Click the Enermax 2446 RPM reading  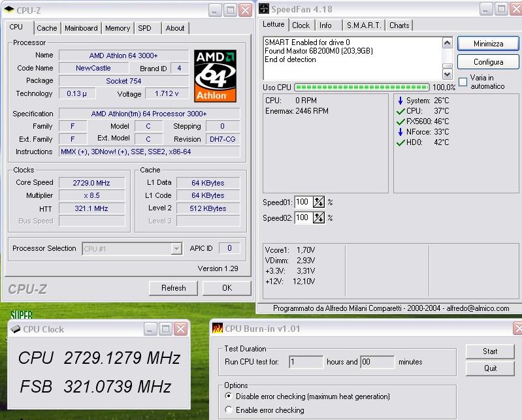297,111
